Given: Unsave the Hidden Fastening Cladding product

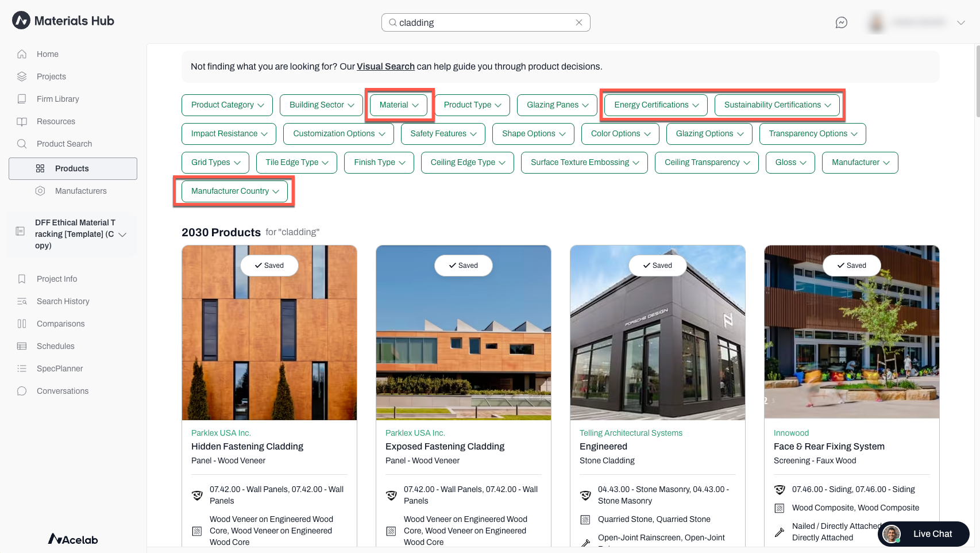Looking at the screenshot, I should [x=269, y=266].
